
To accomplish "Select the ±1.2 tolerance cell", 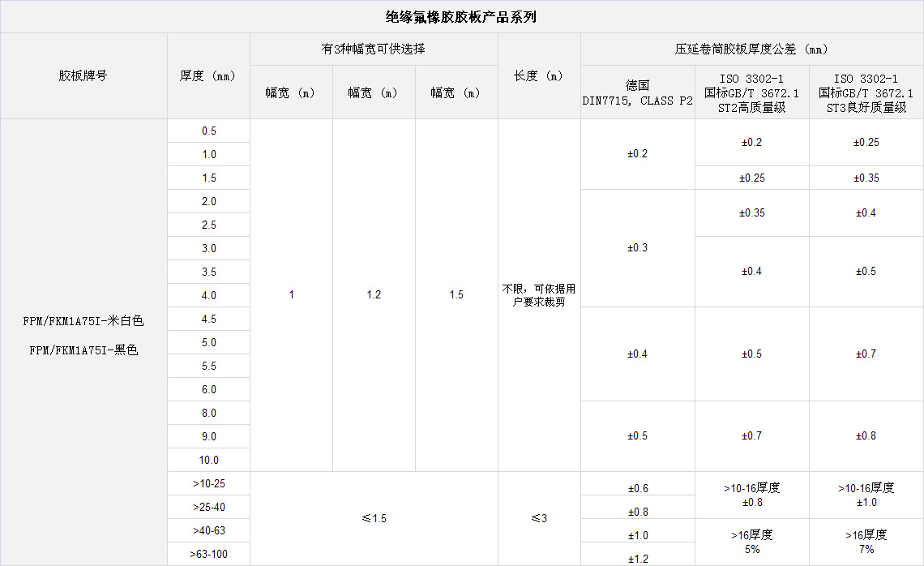I will (x=637, y=558).
